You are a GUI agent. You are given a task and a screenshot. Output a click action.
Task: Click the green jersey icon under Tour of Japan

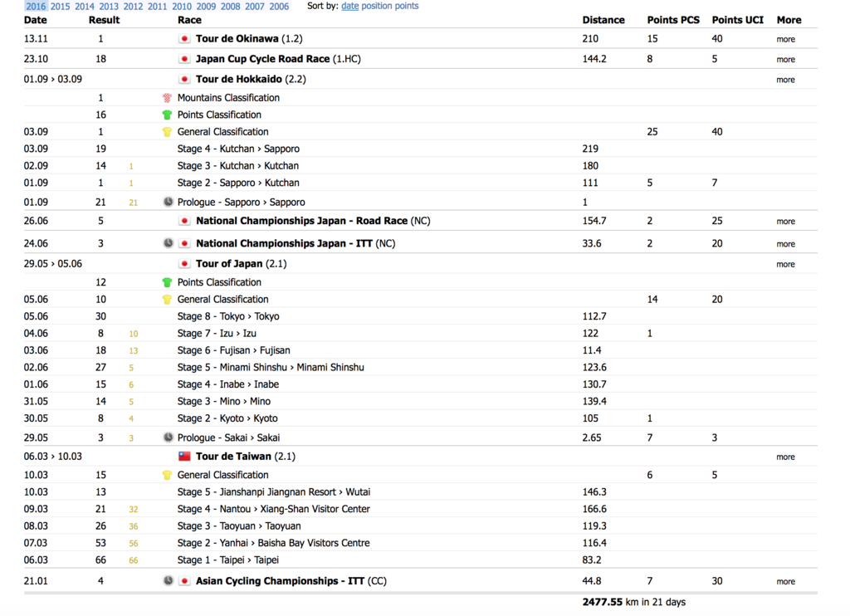167,282
